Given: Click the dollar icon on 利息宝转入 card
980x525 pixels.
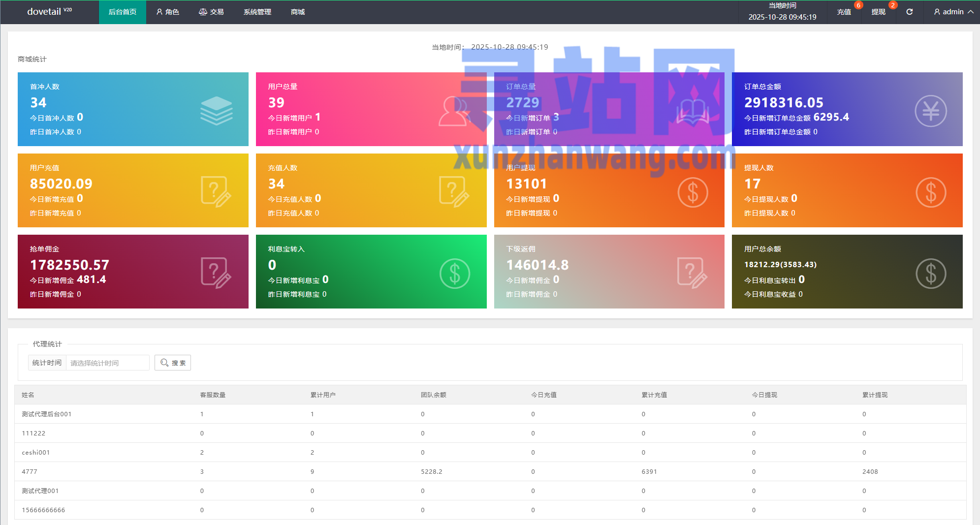Looking at the screenshot, I should 454,273.
